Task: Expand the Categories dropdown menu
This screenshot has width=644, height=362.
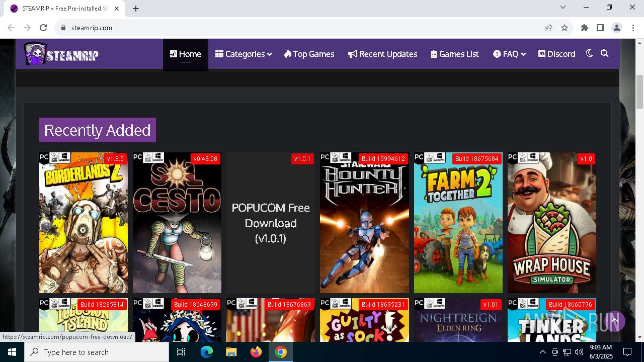Action: tap(244, 54)
